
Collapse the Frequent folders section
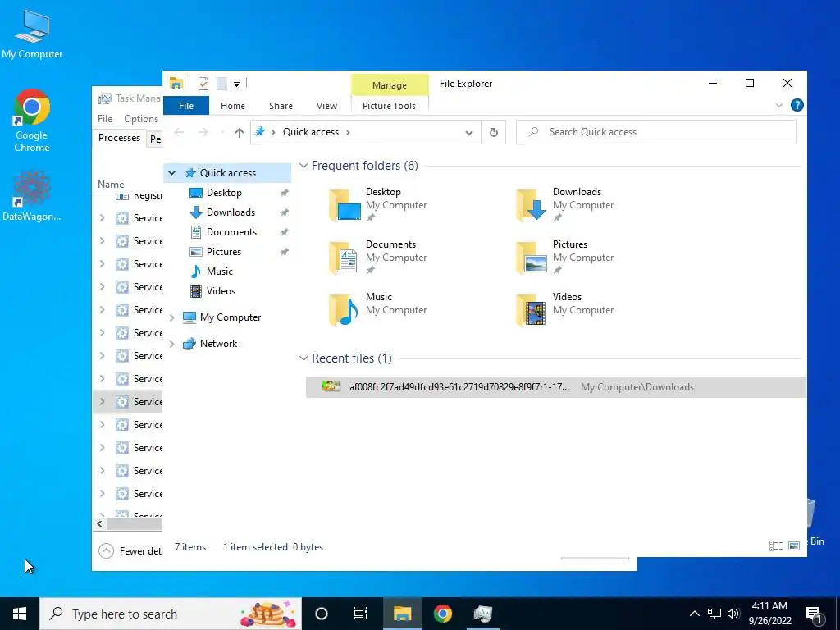point(304,166)
